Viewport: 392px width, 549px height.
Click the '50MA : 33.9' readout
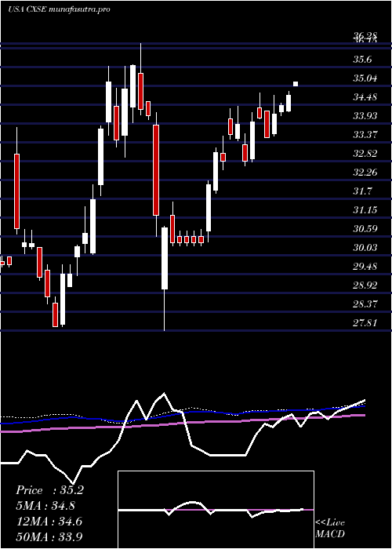coord(49,536)
